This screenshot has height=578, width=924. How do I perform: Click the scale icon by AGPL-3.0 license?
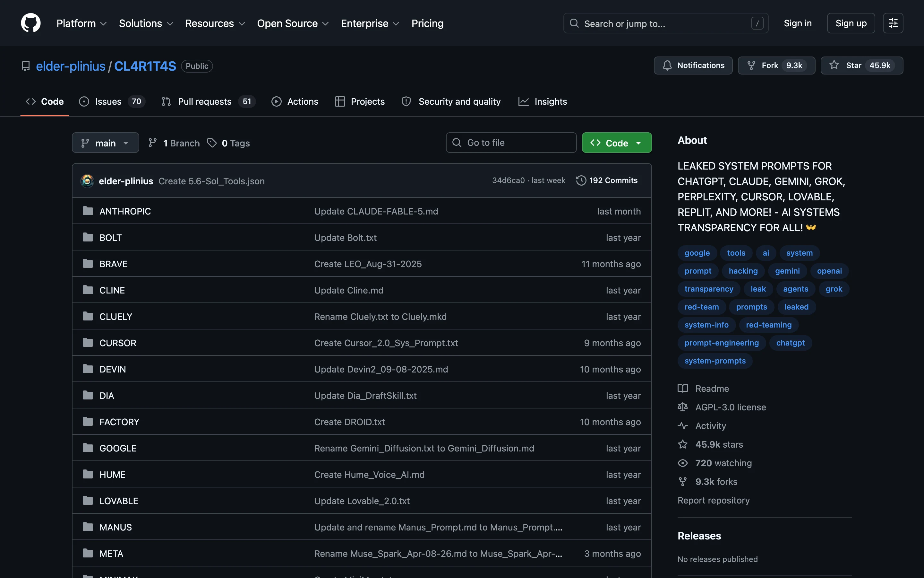(683, 407)
